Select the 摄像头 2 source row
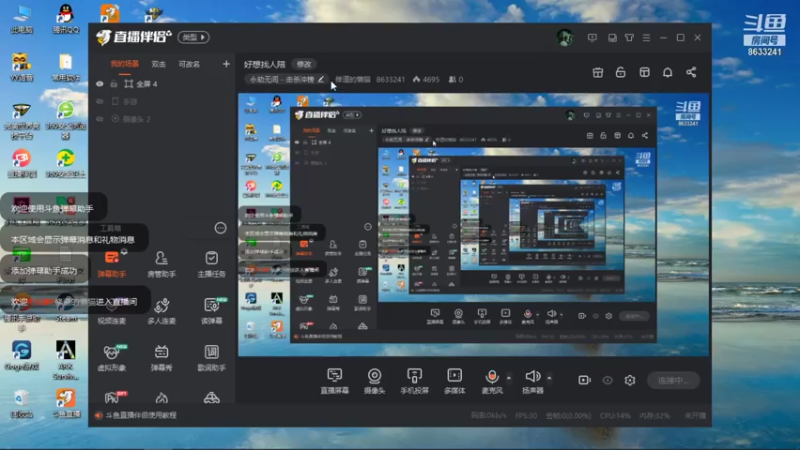 point(162,119)
